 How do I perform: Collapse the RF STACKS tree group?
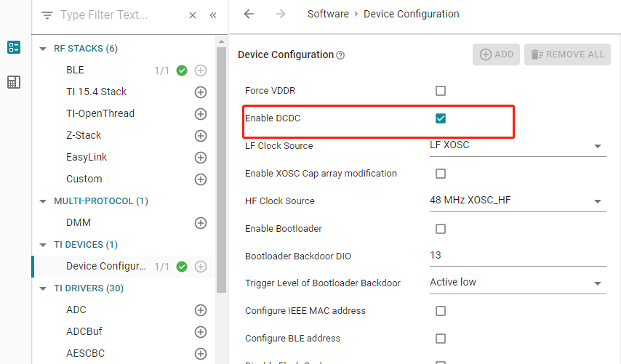(44, 49)
